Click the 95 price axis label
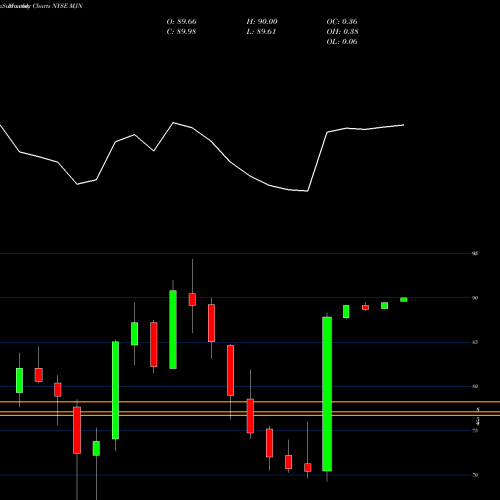The width and height of the screenshot is (500, 500). click(475, 253)
